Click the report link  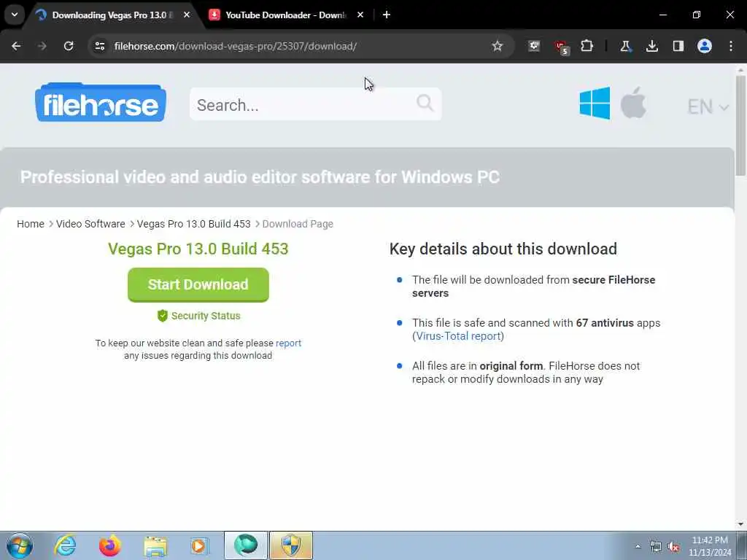288,343
